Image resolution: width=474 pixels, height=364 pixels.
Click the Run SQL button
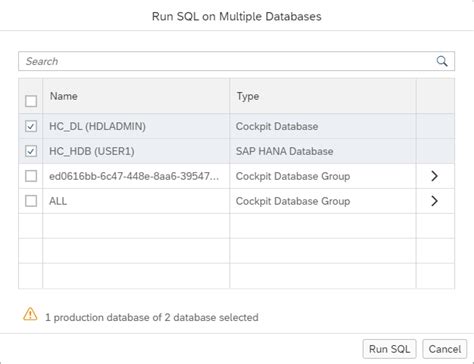389,349
